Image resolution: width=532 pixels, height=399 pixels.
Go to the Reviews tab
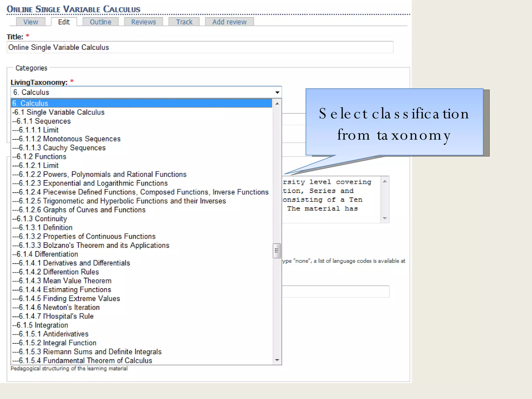(143, 22)
